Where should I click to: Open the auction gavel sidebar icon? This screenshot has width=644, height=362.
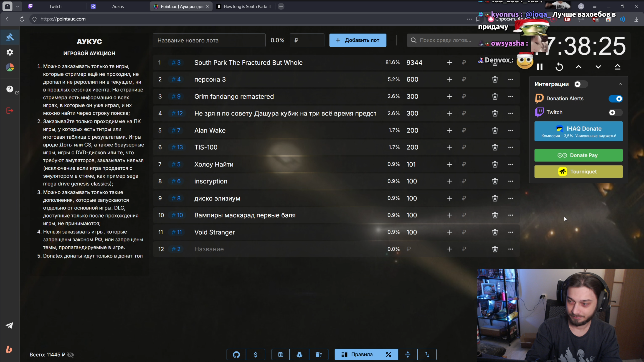coord(10,37)
